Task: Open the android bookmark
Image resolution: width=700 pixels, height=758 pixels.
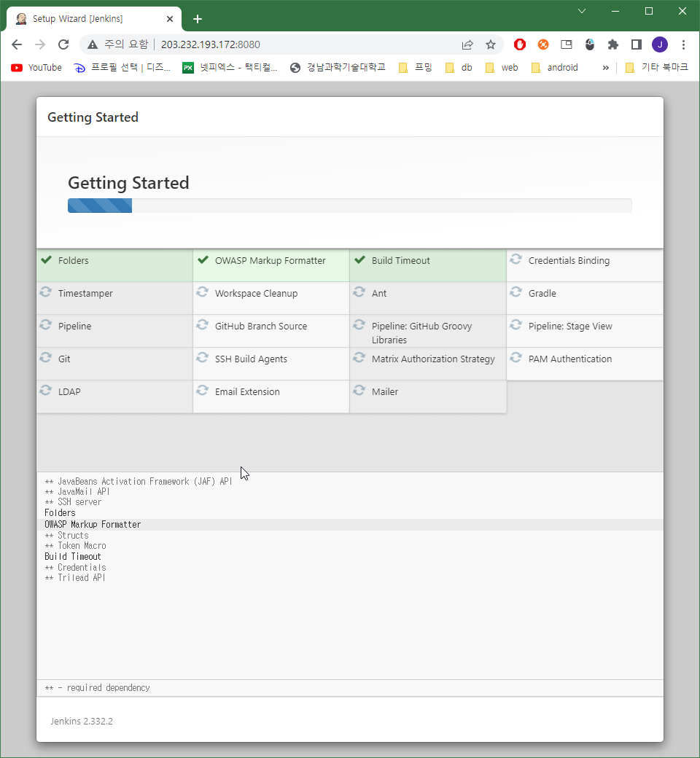Action: coord(561,67)
